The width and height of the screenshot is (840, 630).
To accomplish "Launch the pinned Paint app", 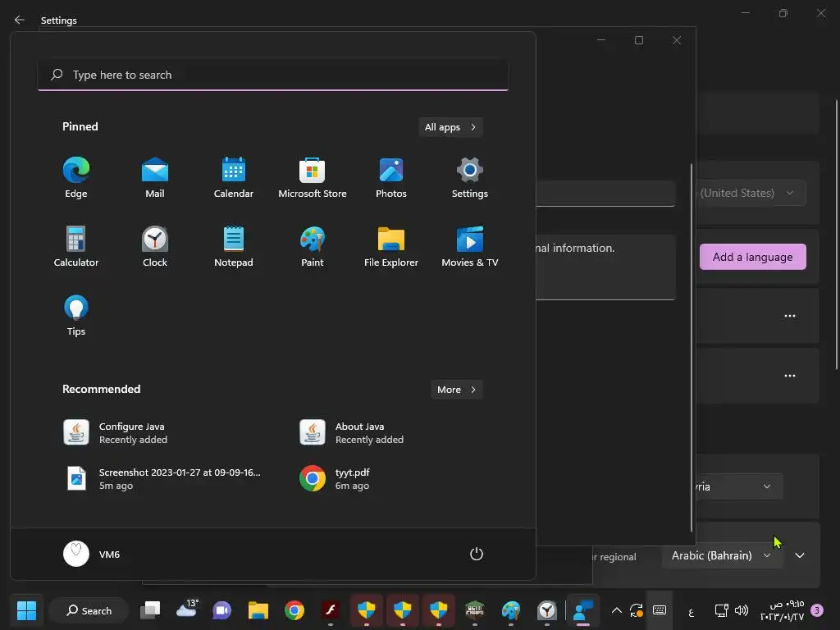I will coord(313,247).
